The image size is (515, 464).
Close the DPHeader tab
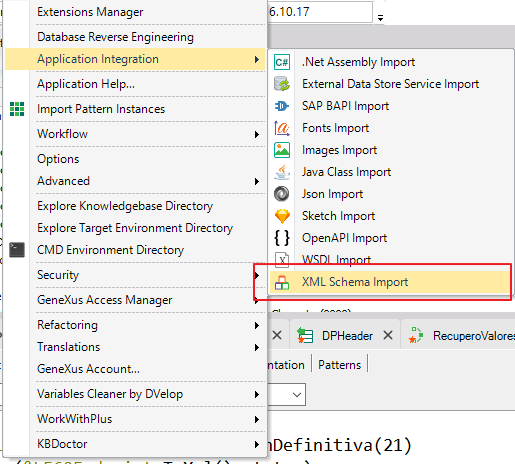[388, 335]
